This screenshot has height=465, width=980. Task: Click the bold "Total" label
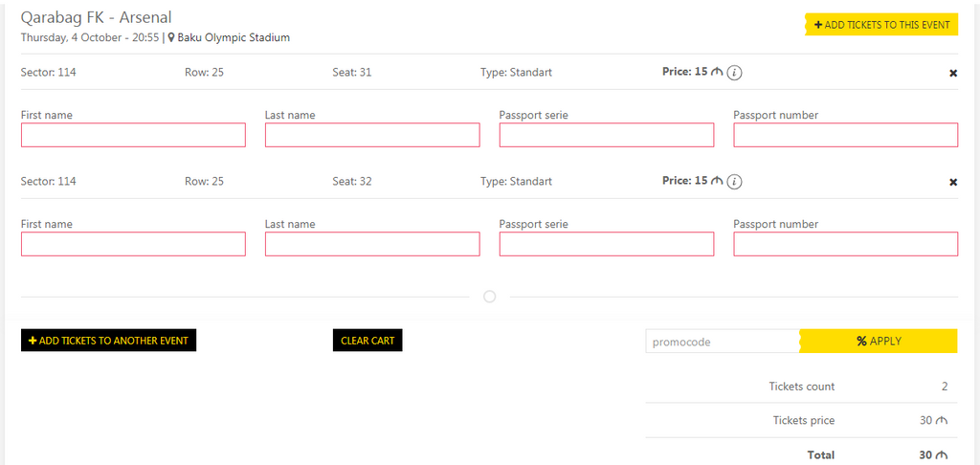820,455
